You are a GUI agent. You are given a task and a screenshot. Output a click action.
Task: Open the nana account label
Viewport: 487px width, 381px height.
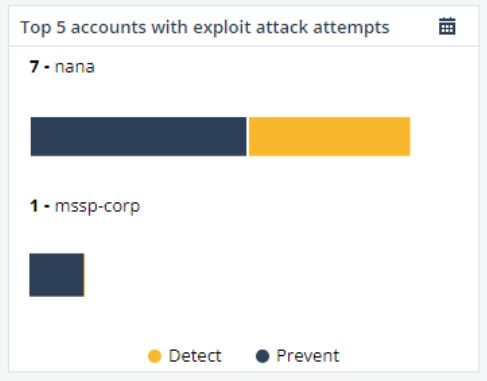[x=75, y=67]
